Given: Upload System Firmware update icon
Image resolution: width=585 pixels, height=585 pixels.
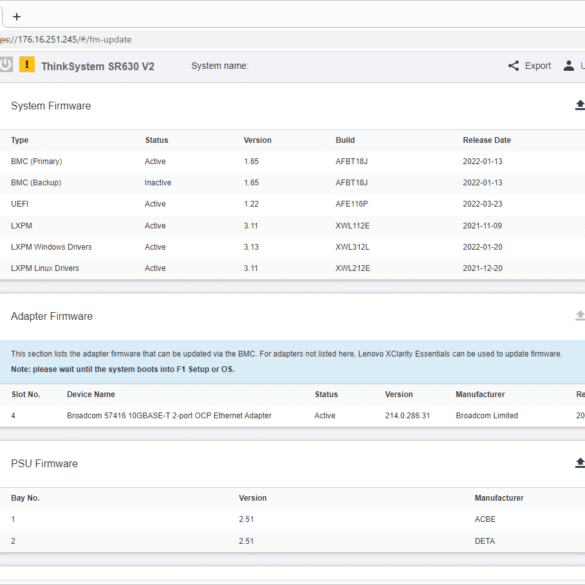Looking at the screenshot, I should (579, 105).
